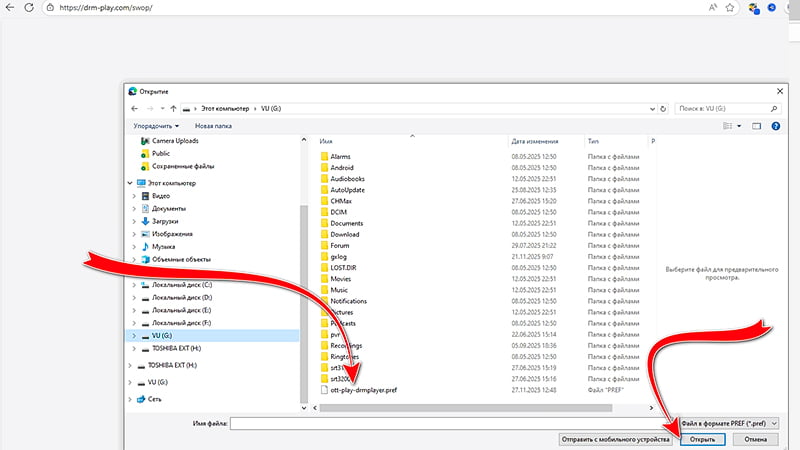Click Отправить с мобильного устройства button
This screenshot has width=800, height=450.
point(613,439)
